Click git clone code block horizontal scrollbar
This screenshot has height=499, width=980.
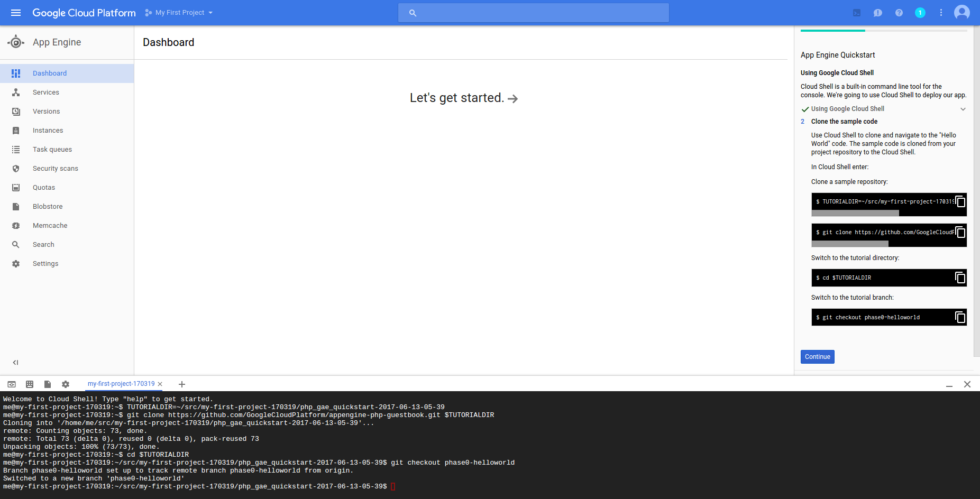click(x=850, y=244)
